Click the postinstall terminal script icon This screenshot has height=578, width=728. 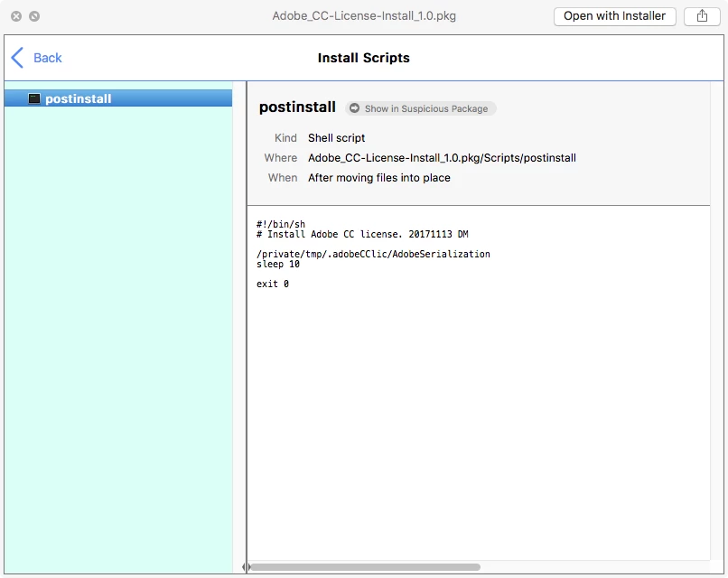pos(34,98)
